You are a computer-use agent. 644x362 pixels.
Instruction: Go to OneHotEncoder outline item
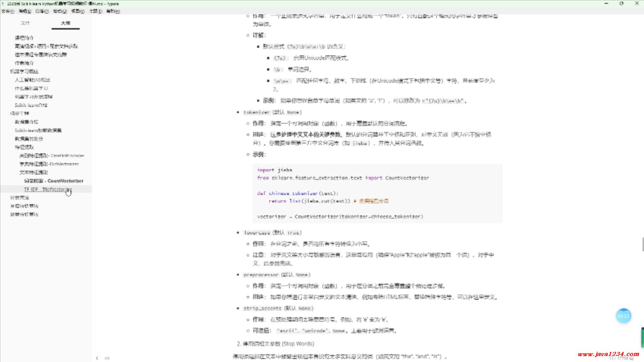tap(52, 156)
